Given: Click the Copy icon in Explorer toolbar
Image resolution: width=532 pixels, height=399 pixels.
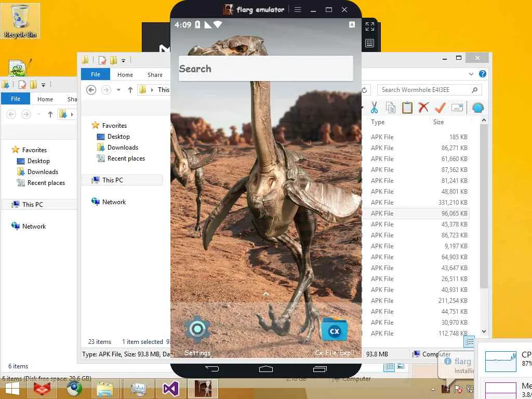Looking at the screenshot, I should [391, 108].
